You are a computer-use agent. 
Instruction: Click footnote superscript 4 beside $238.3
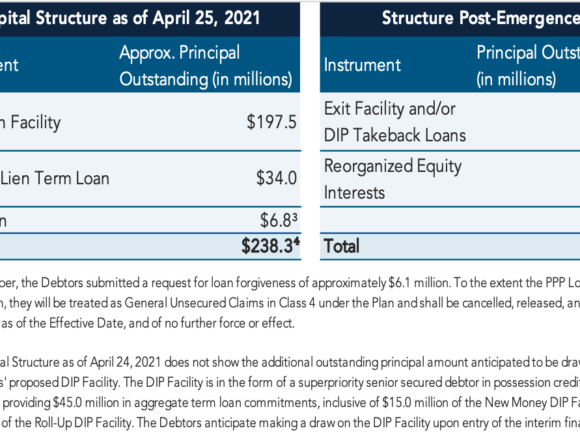(297, 241)
